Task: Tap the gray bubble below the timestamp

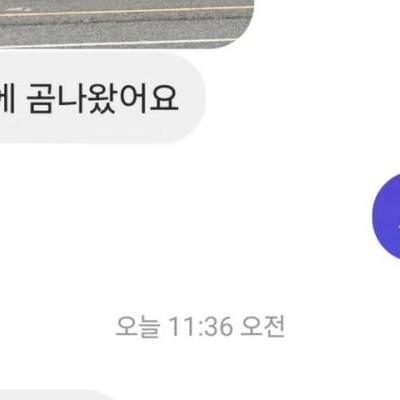Action: pyautogui.click(x=57, y=396)
